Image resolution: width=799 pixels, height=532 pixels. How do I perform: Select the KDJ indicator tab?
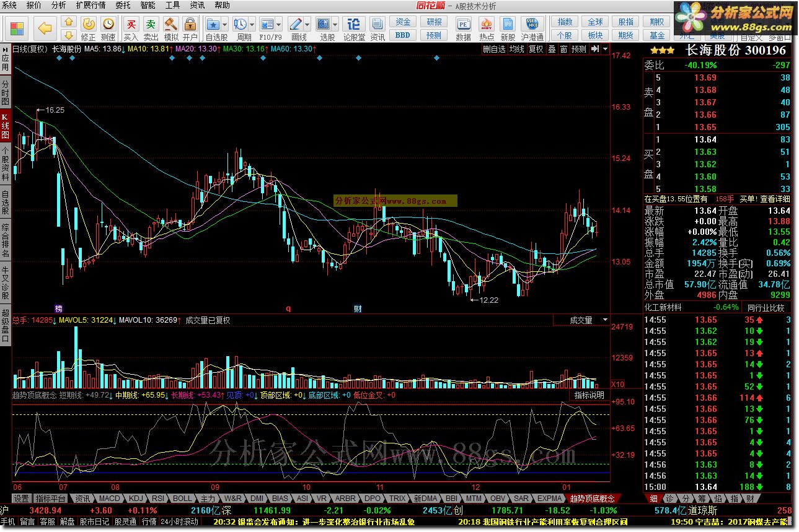tap(136, 498)
